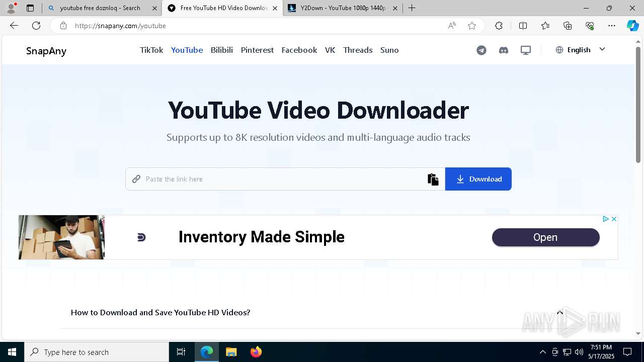Click the page vertical scrollbar thumb
The width and height of the screenshot is (644, 362).
click(x=638, y=105)
